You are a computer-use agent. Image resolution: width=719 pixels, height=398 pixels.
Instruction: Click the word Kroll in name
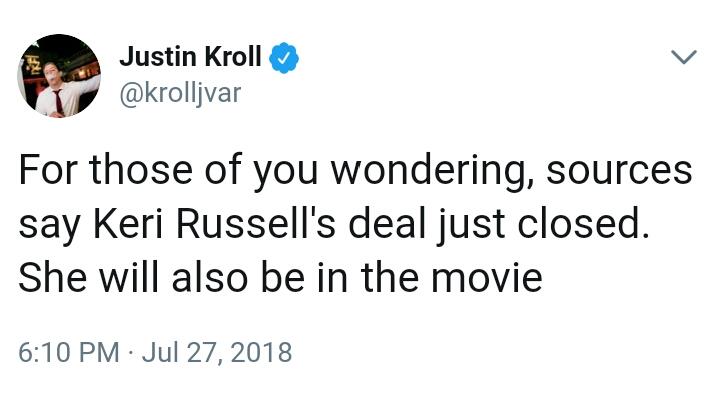point(233,57)
